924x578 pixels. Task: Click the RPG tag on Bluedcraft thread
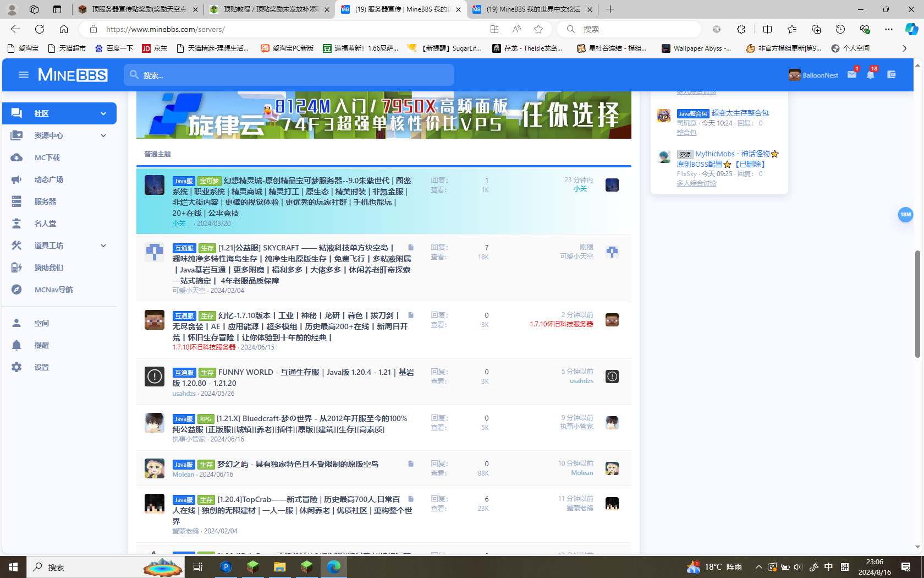(x=206, y=419)
